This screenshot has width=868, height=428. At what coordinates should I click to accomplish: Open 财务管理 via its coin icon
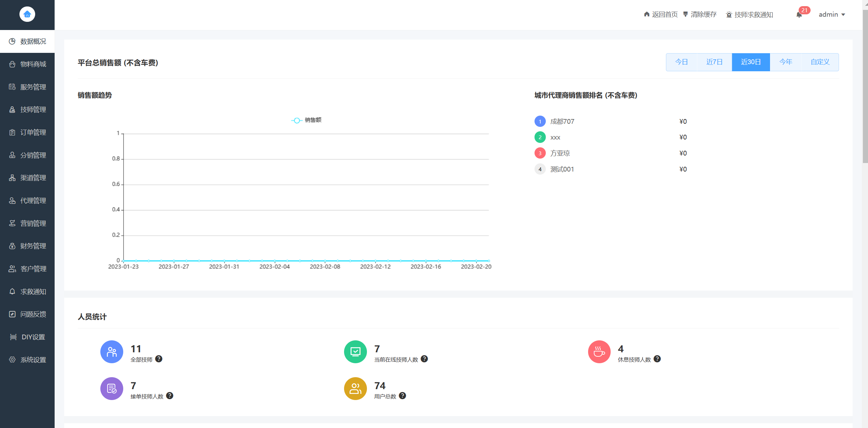pyautogui.click(x=13, y=246)
